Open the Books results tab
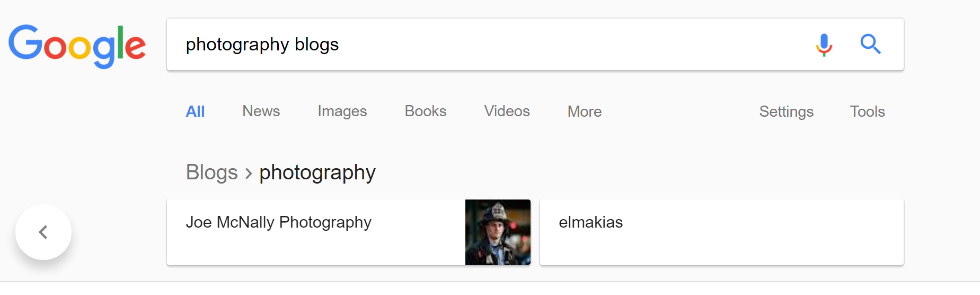The image size is (980, 295). pyautogui.click(x=425, y=111)
